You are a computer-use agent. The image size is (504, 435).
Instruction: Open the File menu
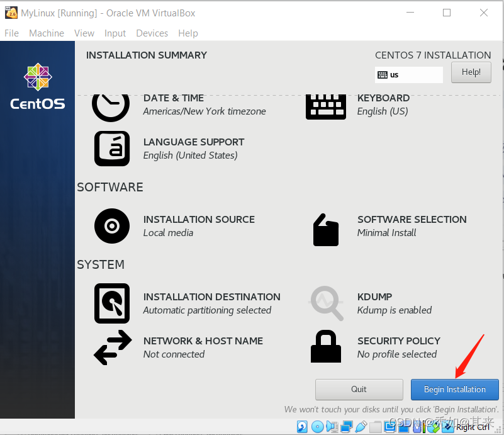coord(11,33)
